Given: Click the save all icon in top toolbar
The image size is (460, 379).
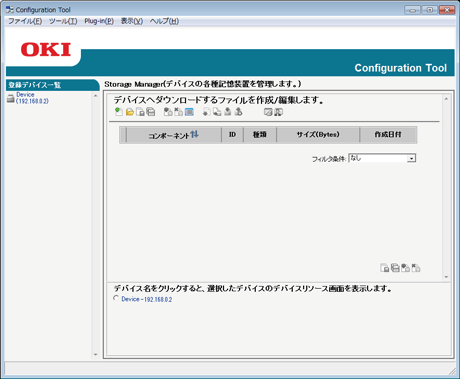Looking at the screenshot, I should pyautogui.click(x=151, y=112).
